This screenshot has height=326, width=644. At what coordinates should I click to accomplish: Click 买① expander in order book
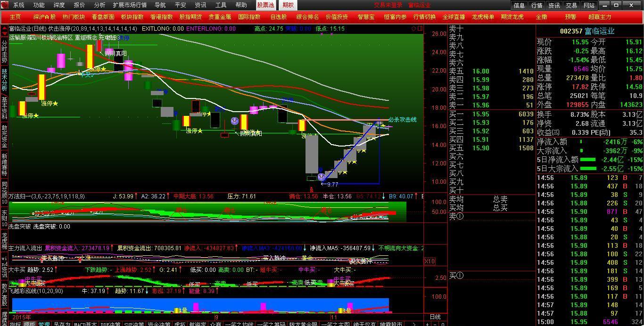[x=456, y=276]
